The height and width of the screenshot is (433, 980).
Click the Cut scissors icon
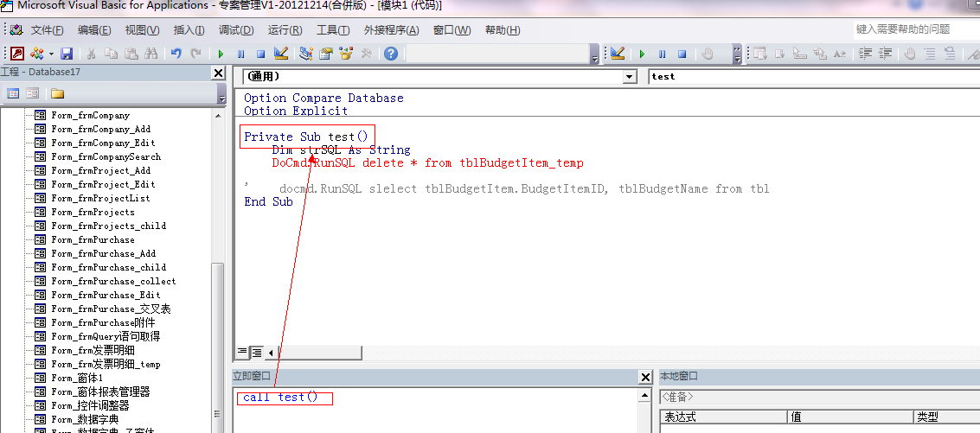coord(91,54)
